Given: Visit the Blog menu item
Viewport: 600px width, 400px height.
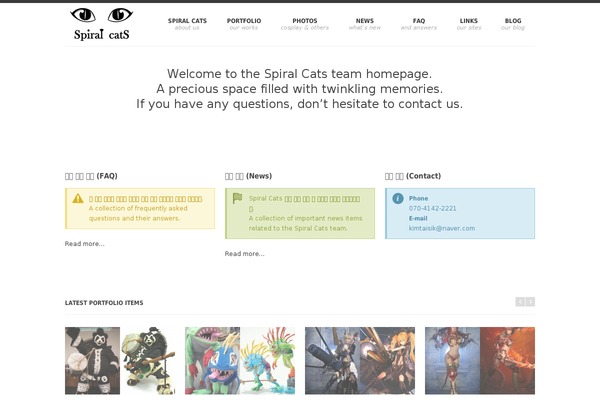Looking at the screenshot, I should (x=513, y=24).
